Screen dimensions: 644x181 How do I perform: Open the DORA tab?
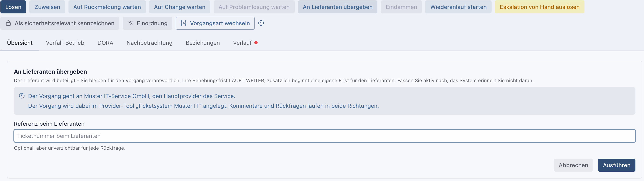(x=105, y=43)
